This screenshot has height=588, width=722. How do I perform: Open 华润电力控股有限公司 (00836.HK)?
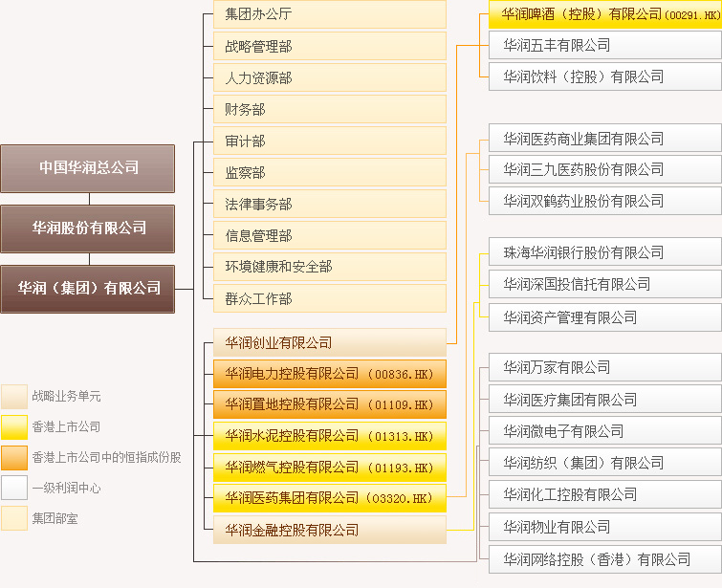[x=330, y=374]
